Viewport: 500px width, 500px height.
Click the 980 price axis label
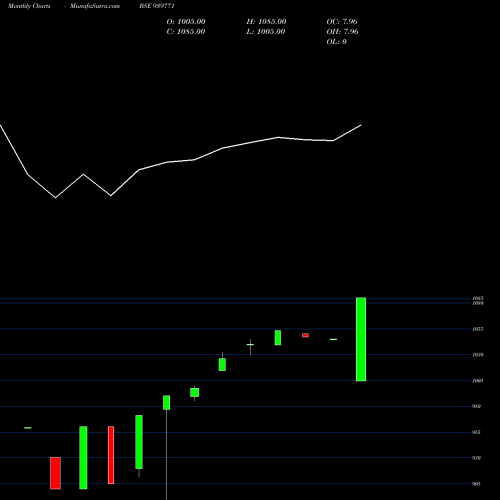477,406
